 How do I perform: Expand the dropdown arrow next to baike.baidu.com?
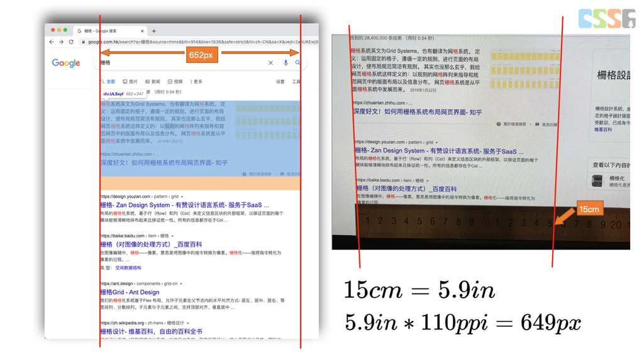pyautogui.click(x=172, y=236)
